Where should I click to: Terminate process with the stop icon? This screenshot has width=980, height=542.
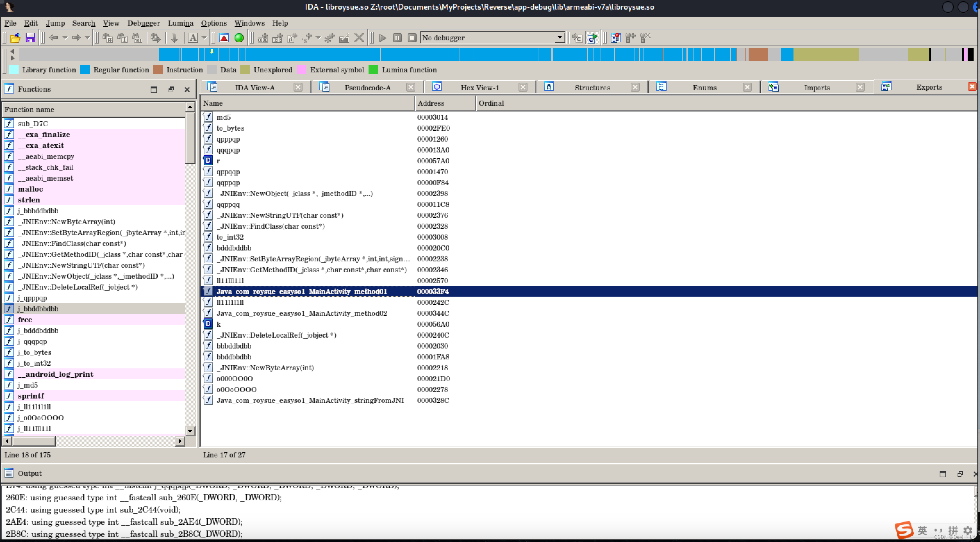tap(412, 38)
